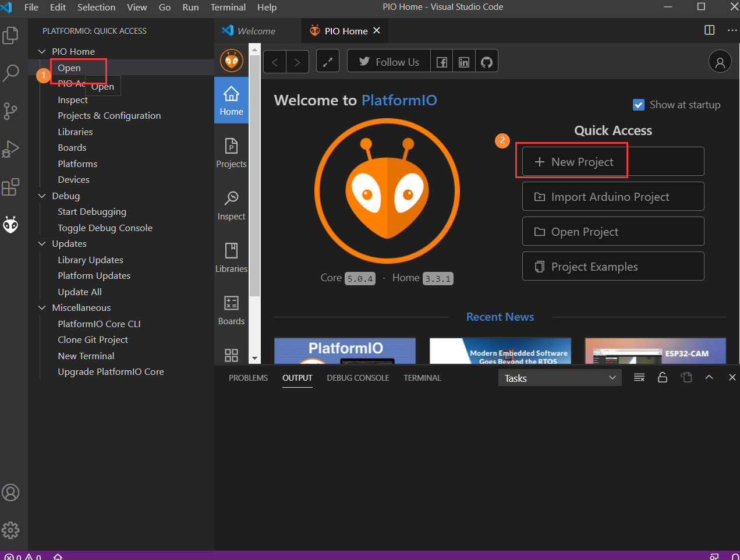
Task: Switch to the DEBUG CONSOLE panel tab
Action: click(358, 378)
